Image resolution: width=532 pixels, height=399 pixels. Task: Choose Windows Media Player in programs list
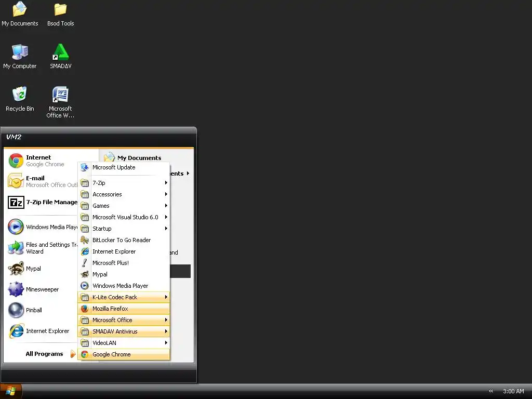click(124, 286)
